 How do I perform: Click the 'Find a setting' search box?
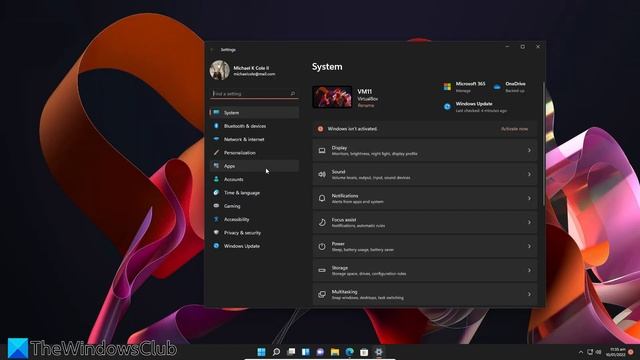tap(254, 93)
